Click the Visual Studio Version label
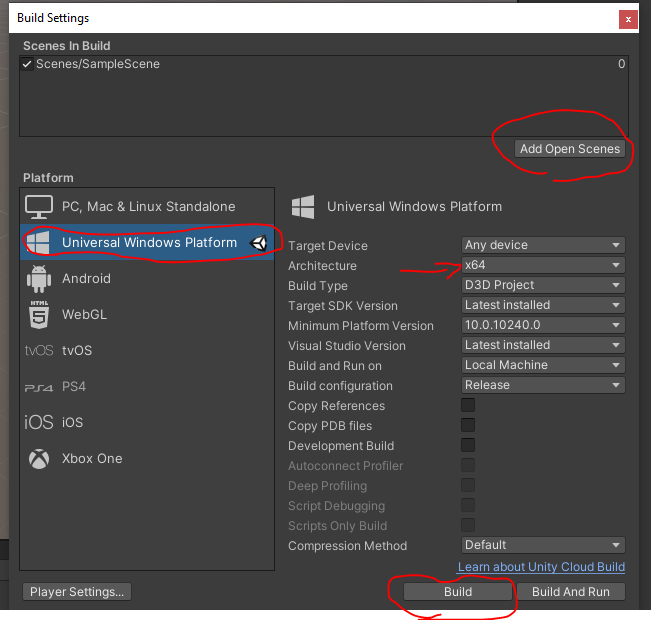Viewport: 651px width, 620px height. tap(347, 346)
